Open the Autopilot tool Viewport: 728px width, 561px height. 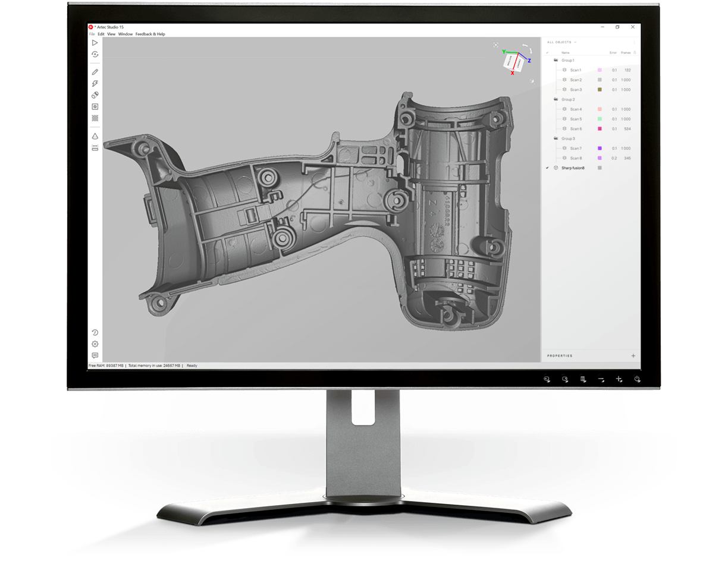pyautogui.click(x=95, y=55)
